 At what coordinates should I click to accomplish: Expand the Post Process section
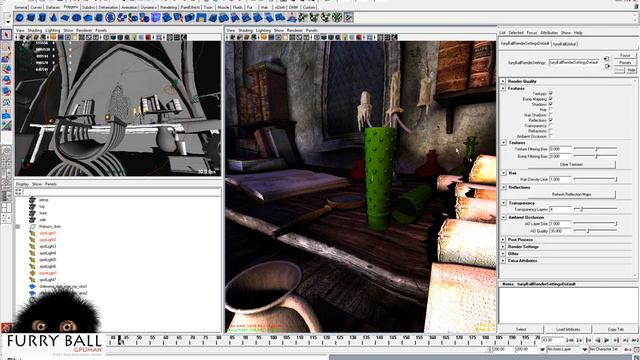(503, 240)
